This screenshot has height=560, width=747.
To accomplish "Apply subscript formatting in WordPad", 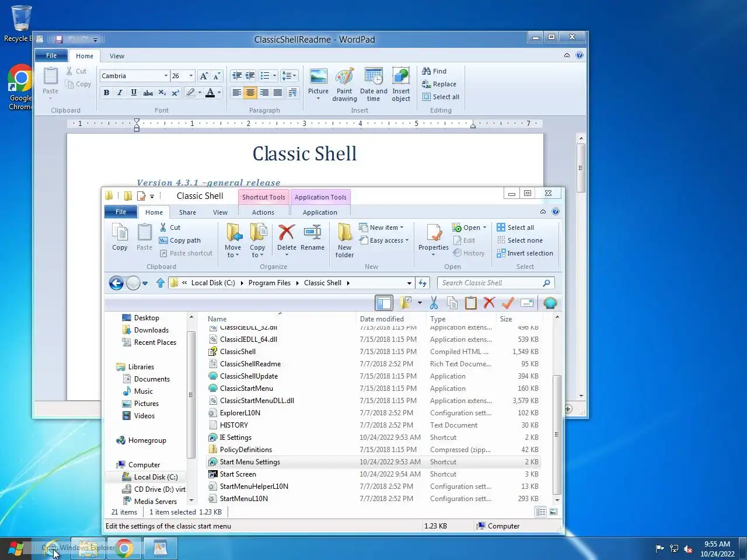I will [162, 93].
